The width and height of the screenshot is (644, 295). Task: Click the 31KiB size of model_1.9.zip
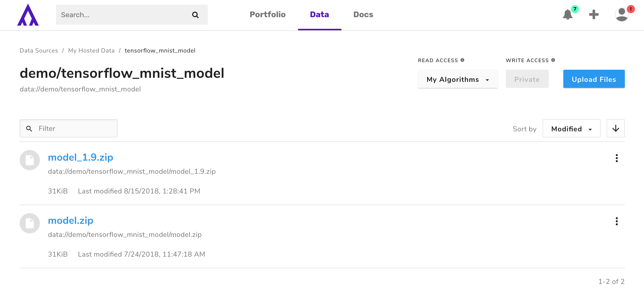point(58,191)
